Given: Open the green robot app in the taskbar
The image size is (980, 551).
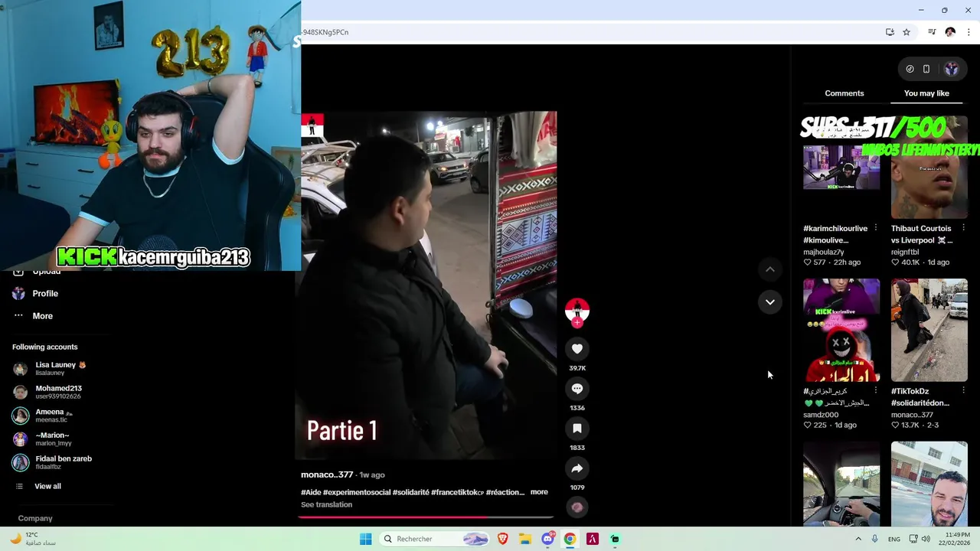Looking at the screenshot, I should point(615,539).
